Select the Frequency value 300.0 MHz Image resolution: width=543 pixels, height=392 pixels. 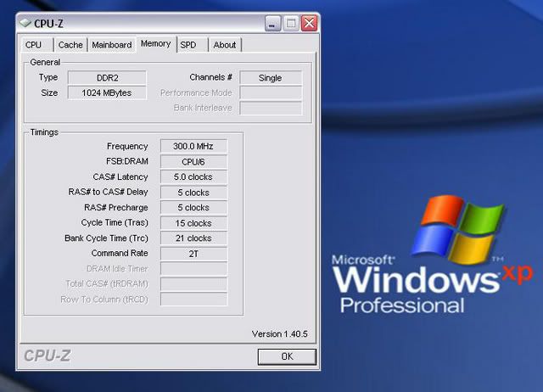tap(193, 146)
